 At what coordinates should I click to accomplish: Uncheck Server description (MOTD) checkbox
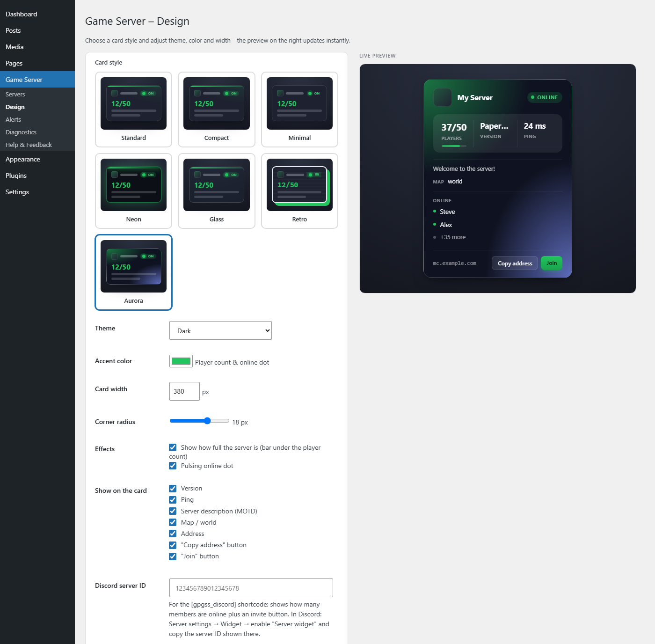coord(173,511)
